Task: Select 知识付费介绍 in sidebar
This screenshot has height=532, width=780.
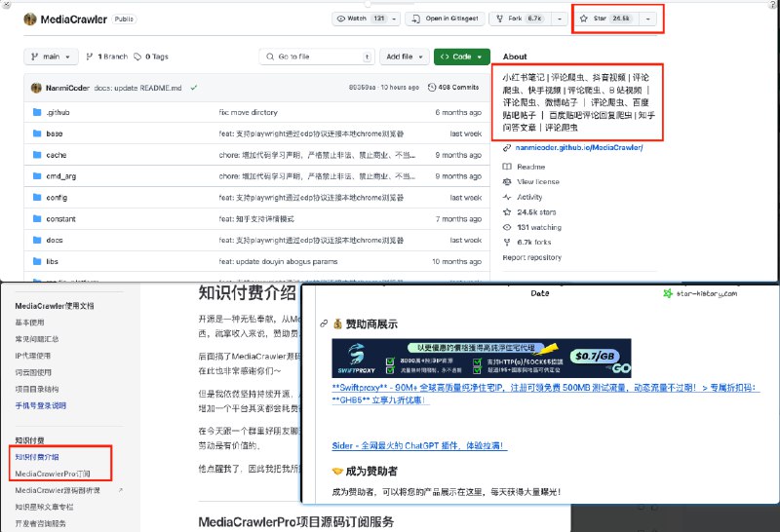Action: (37, 457)
